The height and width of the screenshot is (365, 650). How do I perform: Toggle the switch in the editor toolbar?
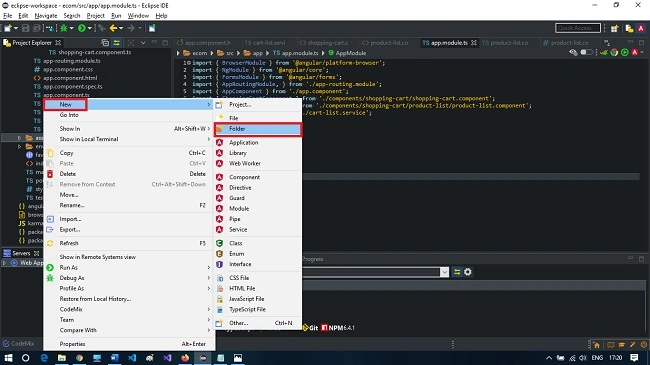tap(586, 53)
